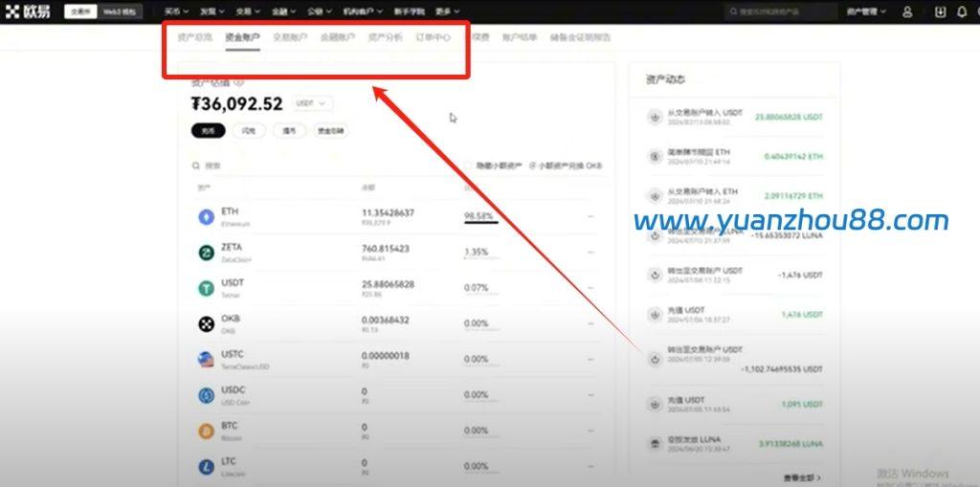
Task: Open the USDT valuation currency dropdown
Action: point(312,103)
